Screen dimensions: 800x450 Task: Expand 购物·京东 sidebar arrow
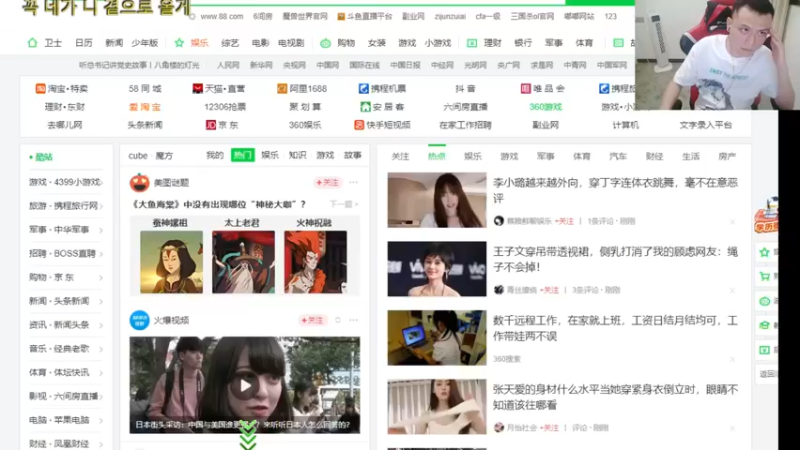[101, 278]
